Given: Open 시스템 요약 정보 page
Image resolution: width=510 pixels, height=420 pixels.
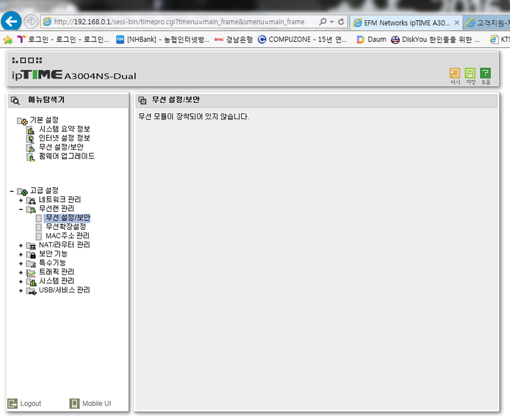Looking at the screenshot, I should (65, 129).
